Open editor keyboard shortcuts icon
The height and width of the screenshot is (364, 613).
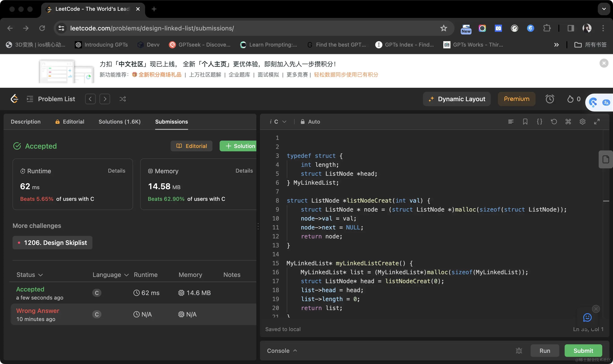click(x=568, y=122)
